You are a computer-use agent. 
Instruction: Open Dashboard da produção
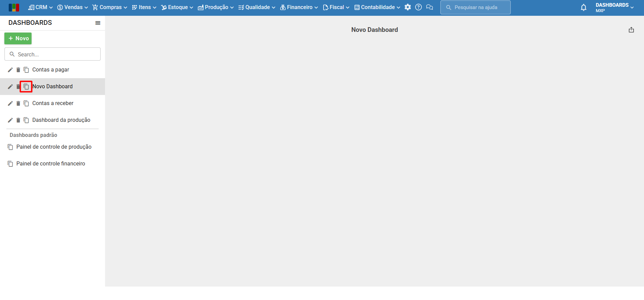coord(61,120)
